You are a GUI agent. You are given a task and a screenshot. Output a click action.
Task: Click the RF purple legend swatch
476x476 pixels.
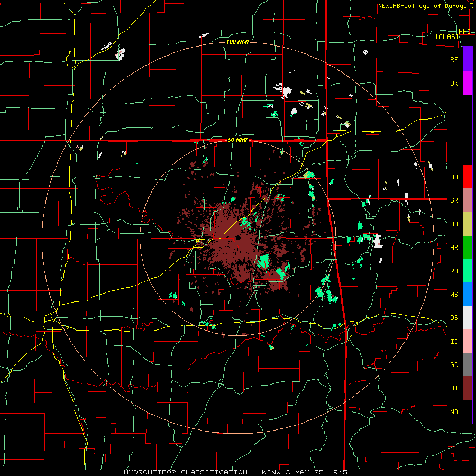[467, 59]
